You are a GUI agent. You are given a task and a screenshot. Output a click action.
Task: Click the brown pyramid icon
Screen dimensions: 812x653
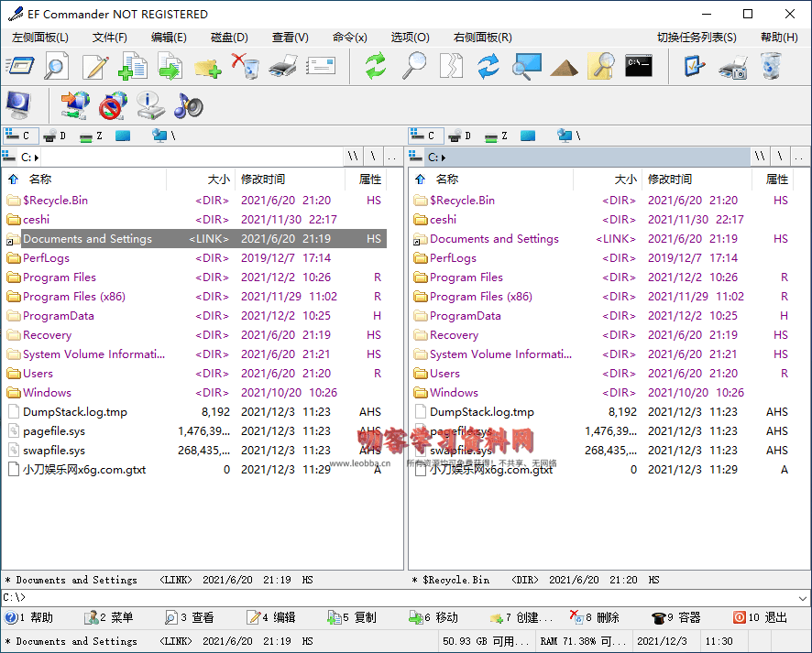tap(564, 67)
